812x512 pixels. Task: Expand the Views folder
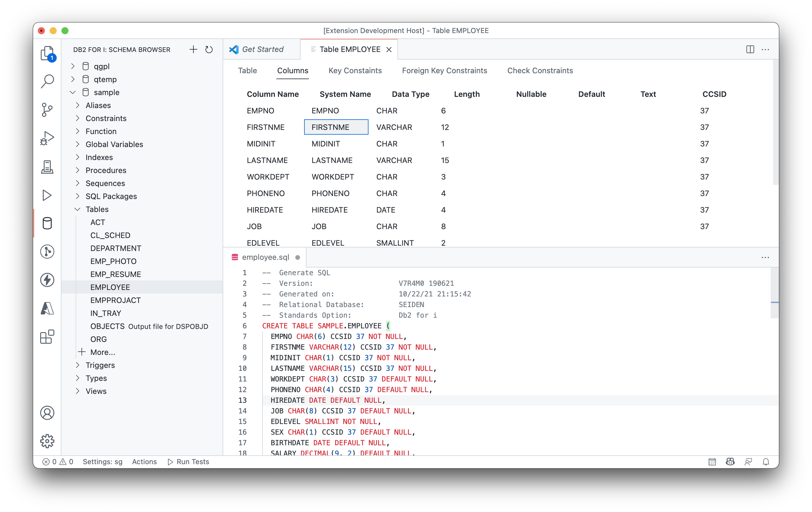[x=78, y=391]
